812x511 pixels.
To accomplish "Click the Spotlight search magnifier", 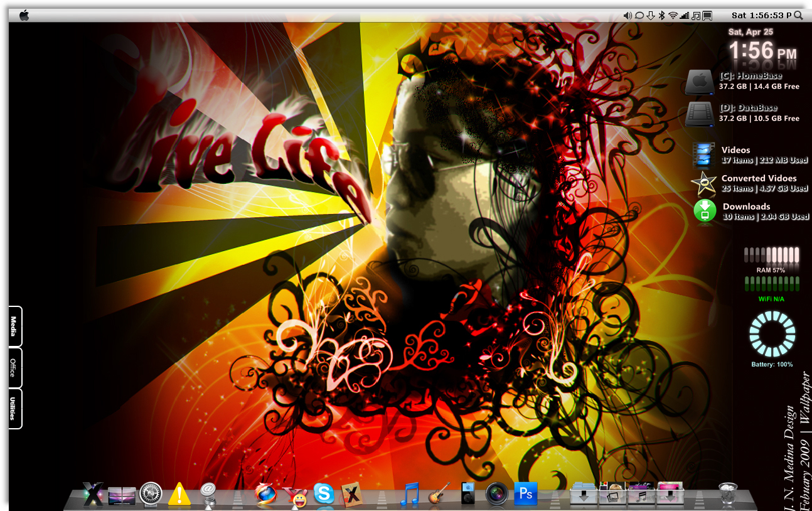I will 798,15.
